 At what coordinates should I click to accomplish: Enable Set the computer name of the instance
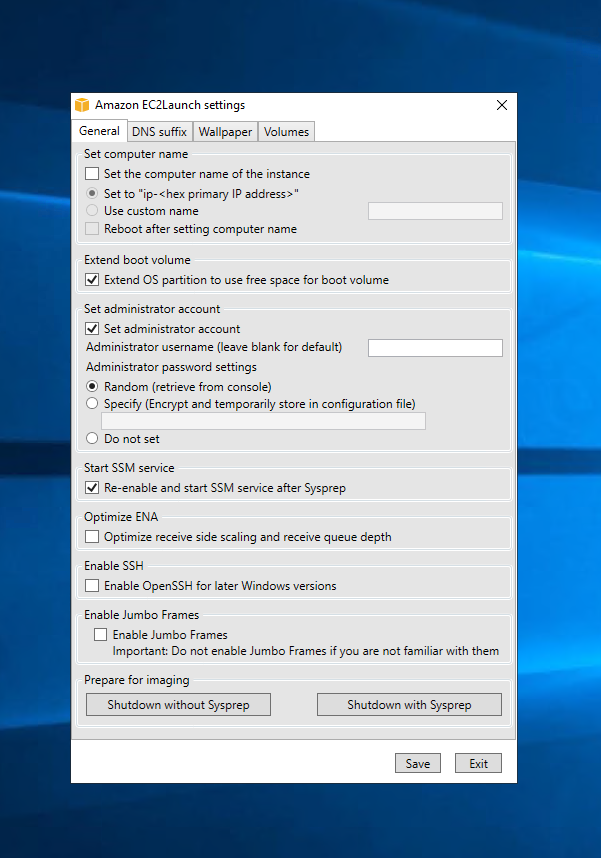click(92, 174)
